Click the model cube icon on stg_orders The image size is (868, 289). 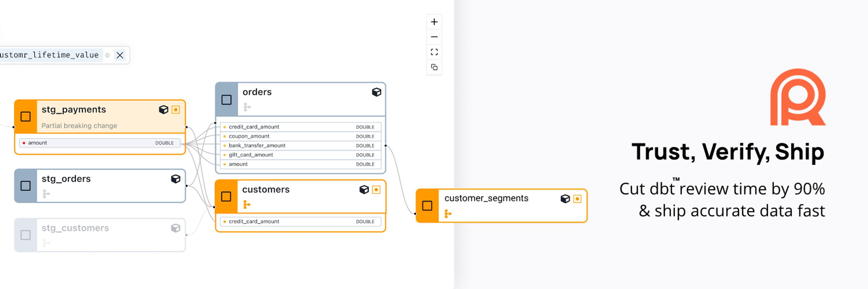coord(176,179)
